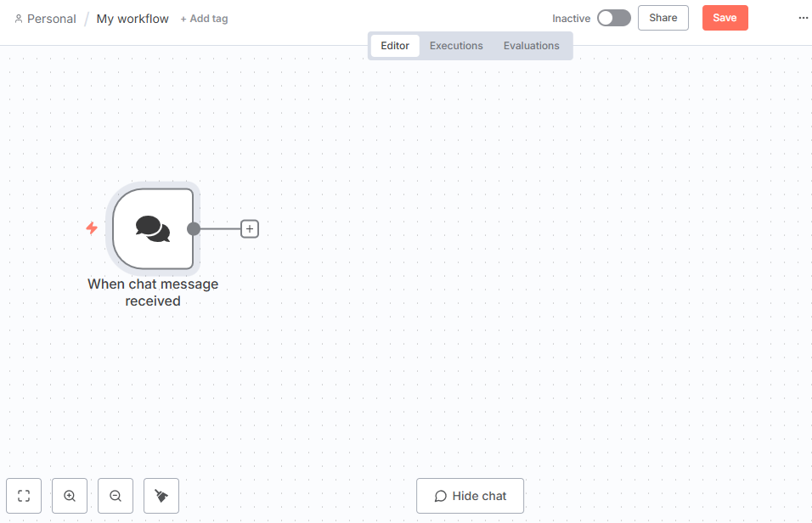Click the Add tag link
812x523 pixels.
point(204,19)
